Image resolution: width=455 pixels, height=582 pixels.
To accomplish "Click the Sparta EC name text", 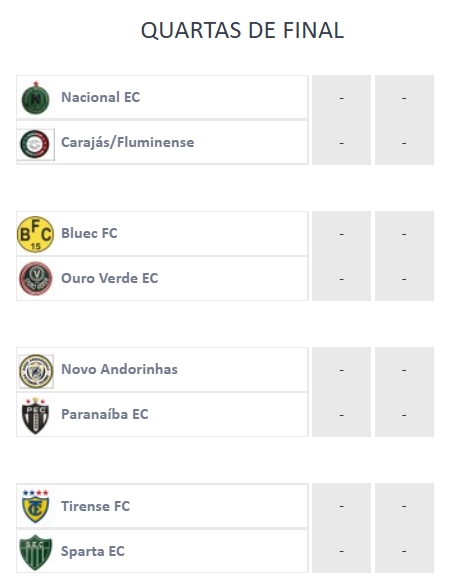I will [x=93, y=551].
